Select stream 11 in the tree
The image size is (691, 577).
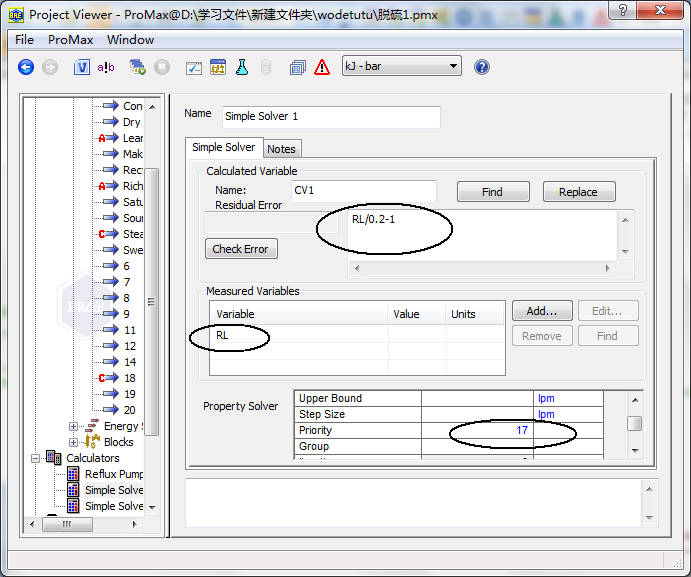coord(130,330)
